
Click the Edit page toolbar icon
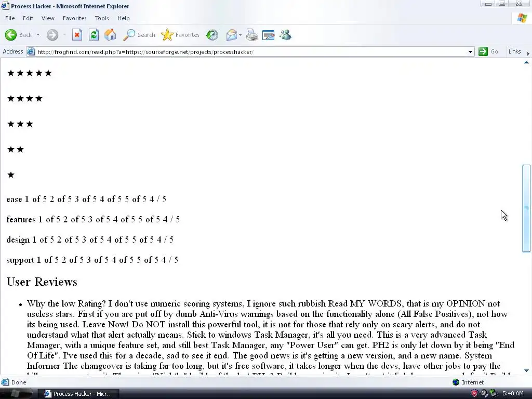coord(269,35)
